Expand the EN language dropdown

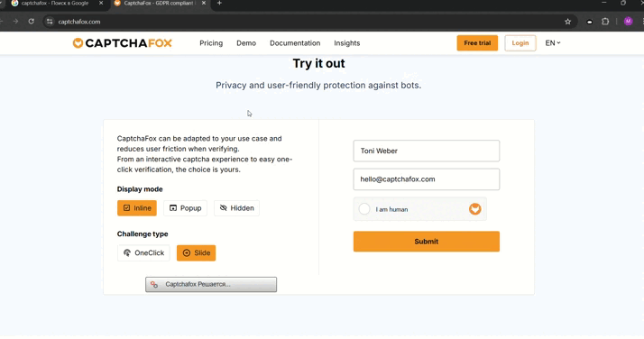tap(552, 43)
